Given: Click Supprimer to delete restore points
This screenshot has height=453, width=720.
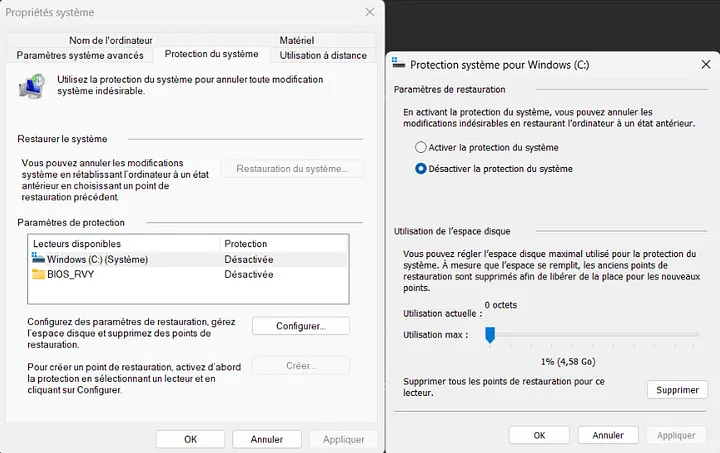Looking at the screenshot, I should click(x=677, y=390).
